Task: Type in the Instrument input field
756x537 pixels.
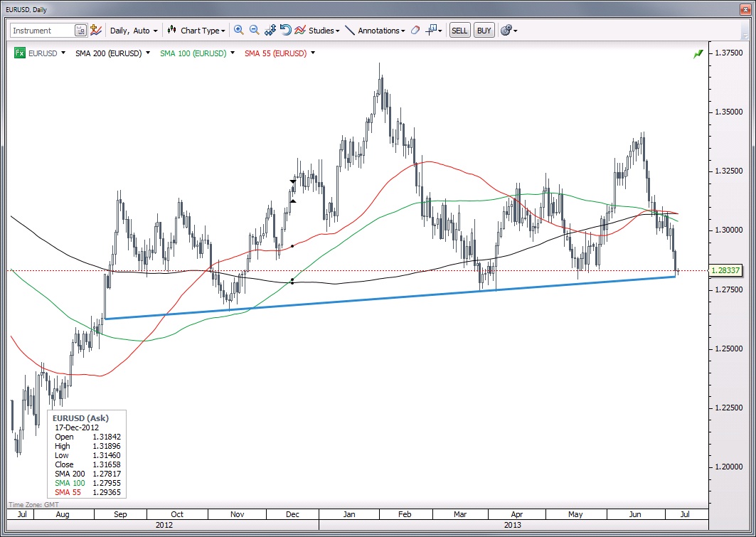Action: [41, 31]
